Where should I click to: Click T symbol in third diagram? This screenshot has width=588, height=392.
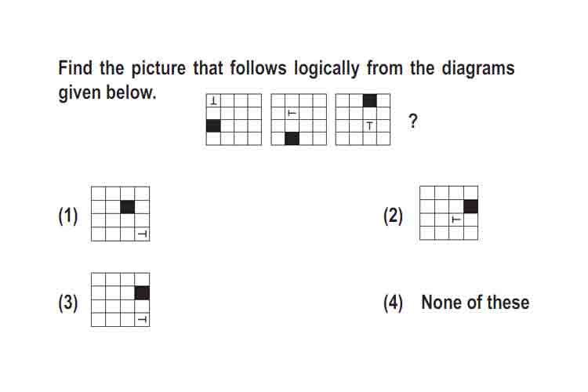point(370,125)
